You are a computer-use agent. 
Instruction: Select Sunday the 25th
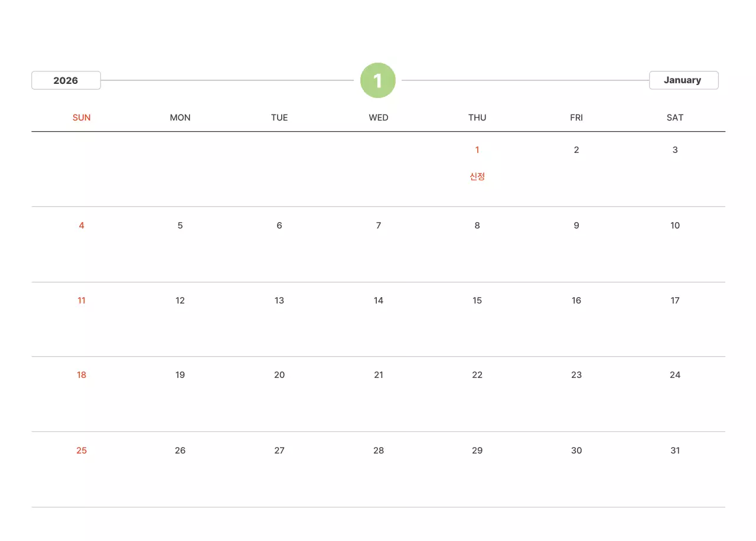(82, 451)
